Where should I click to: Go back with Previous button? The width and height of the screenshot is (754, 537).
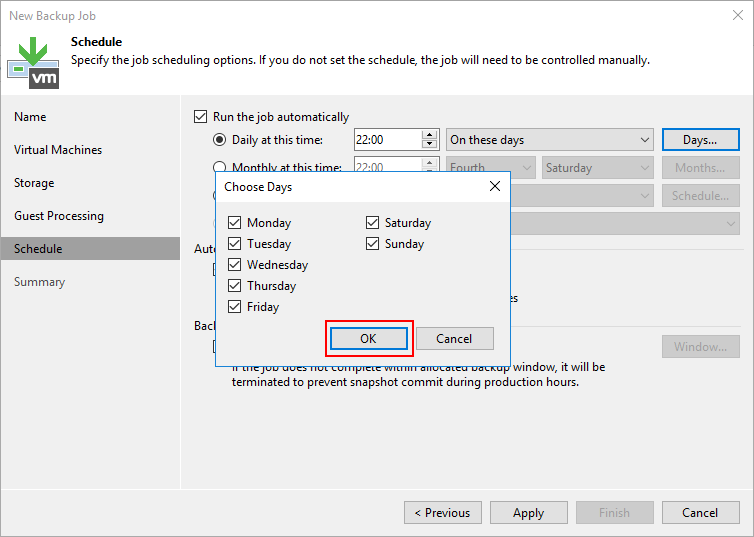441,513
